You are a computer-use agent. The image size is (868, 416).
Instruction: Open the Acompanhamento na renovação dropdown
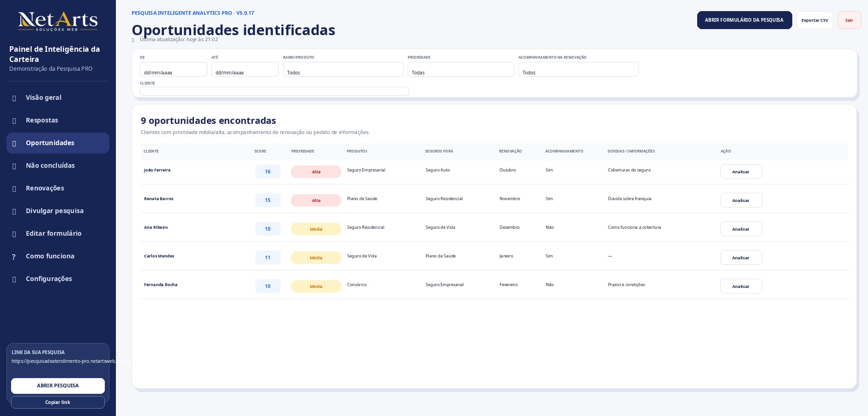[x=579, y=69]
